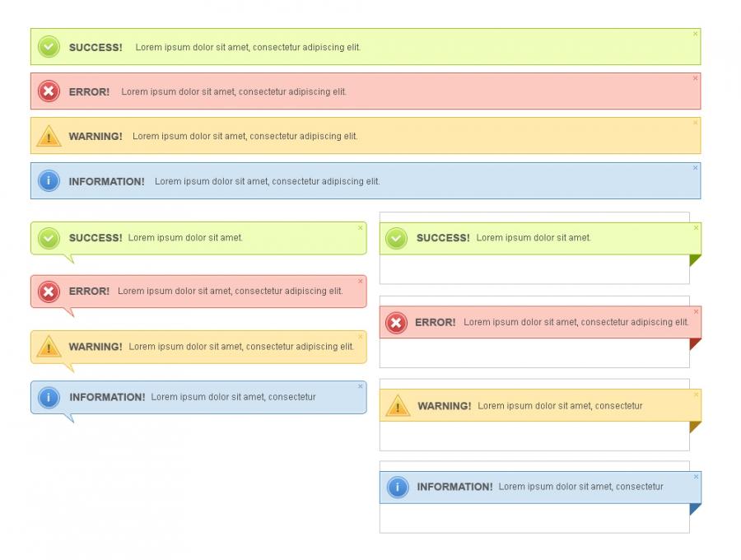Click the red X icon in the full-width error banner

point(49,91)
